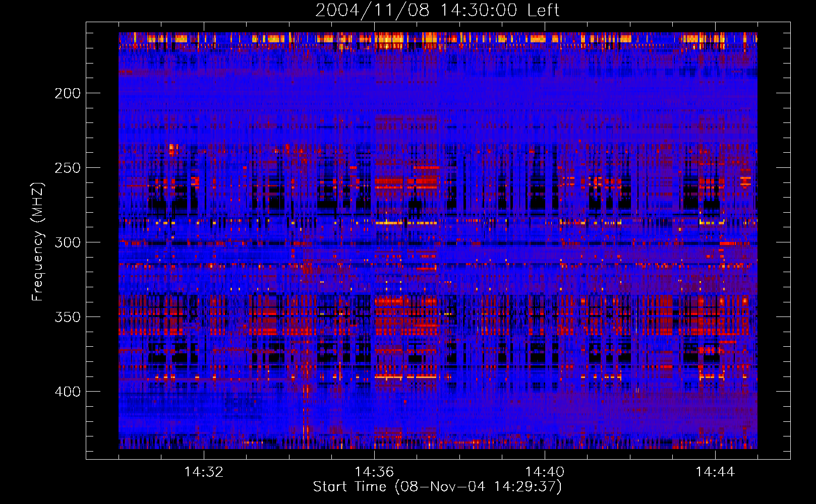The height and width of the screenshot is (504, 816).
Task: Click the 300 frequency tick label
Action: 68,242
